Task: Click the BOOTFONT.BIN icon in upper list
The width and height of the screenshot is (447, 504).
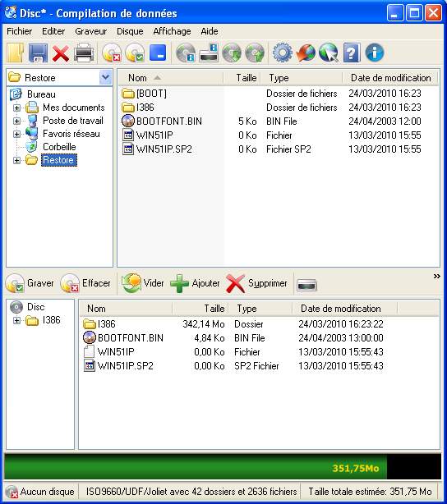Action: (127, 121)
